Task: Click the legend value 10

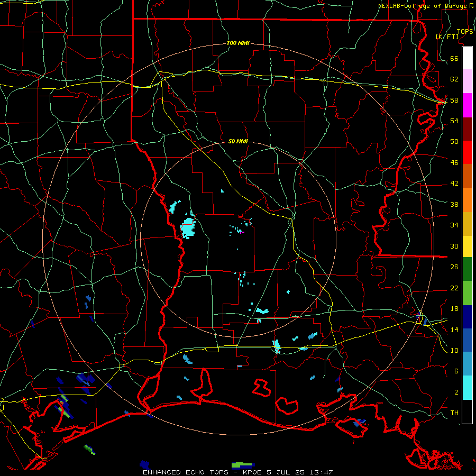Action: click(454, 350)
